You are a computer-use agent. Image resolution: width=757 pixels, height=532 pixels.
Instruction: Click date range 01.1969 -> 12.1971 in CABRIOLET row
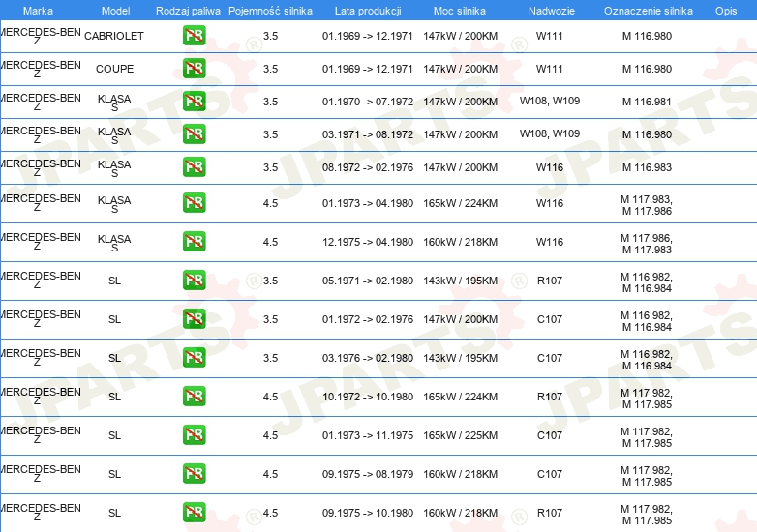coord(368,36)
